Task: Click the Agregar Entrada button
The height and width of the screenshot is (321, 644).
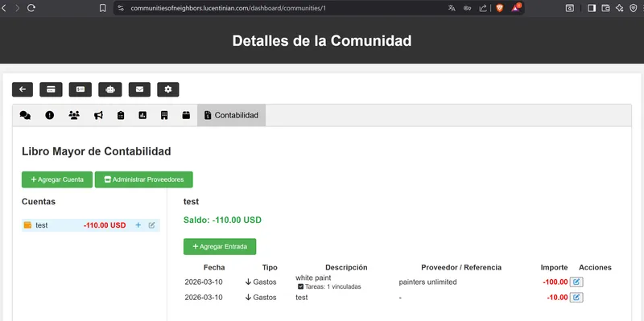Action: tap(220, 247)
